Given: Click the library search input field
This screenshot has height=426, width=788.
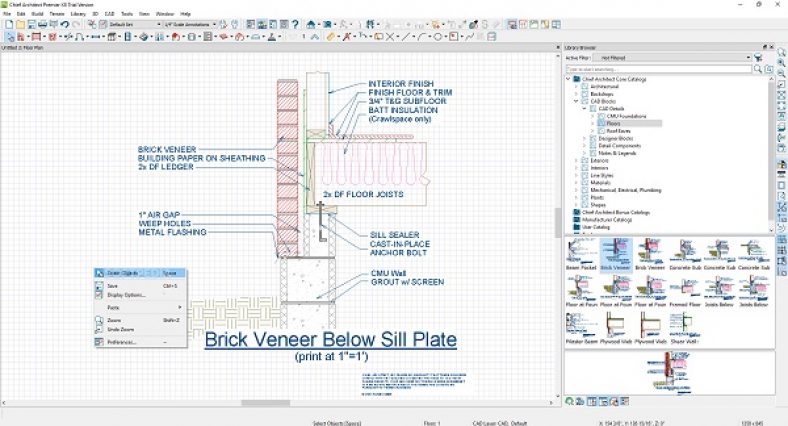Looking at the screenshot, I should pyautogui.click(x=659, y=69).
